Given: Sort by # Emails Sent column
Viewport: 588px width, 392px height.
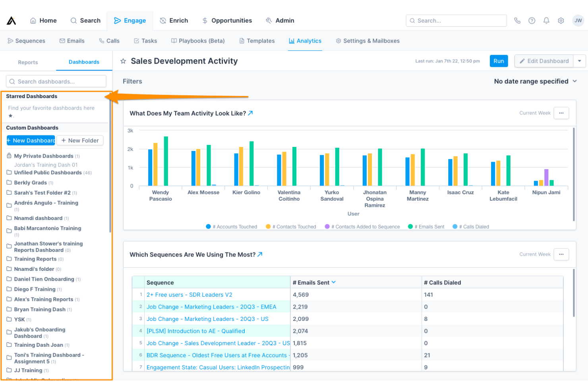Looking at the screenshot, I should coord(314,283).
